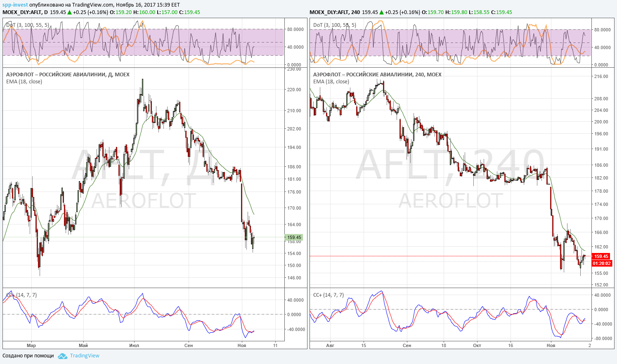This screenshot has height=364, width=617.
Task: Click 194.00 on the daily chart price axis
Action: point(294,147)
